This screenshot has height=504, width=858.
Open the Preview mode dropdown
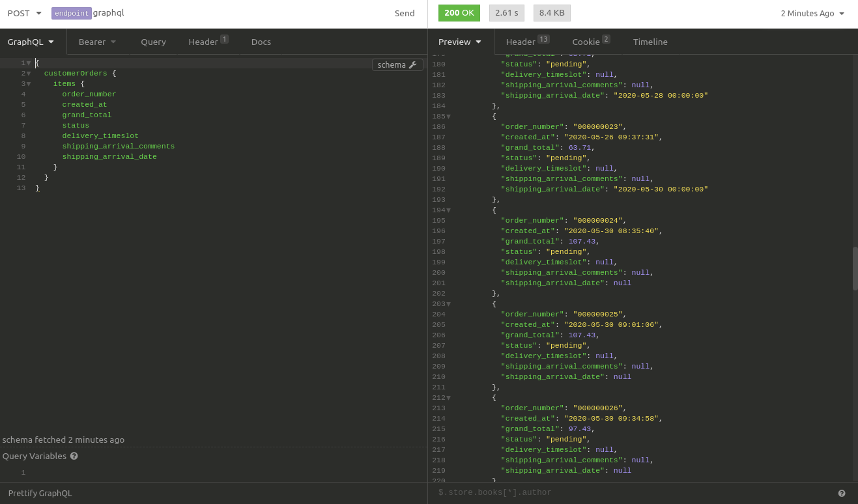pyautogui.click(x=460, y=42)
